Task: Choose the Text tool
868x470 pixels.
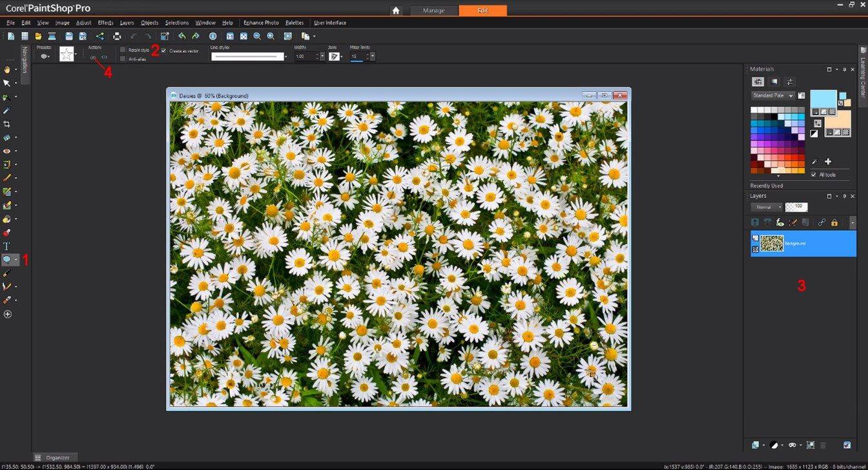Action: 7,246
